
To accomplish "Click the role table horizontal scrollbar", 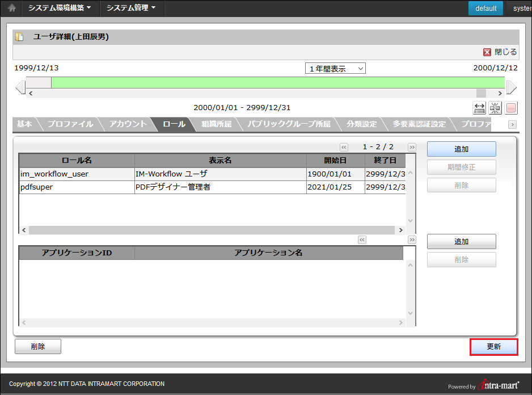I will tap(211, 230).
